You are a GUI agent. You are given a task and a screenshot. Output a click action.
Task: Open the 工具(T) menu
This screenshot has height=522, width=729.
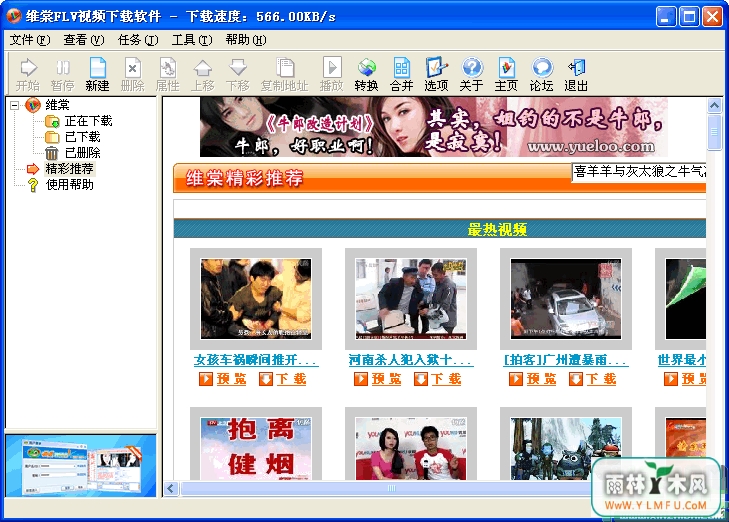192,40
